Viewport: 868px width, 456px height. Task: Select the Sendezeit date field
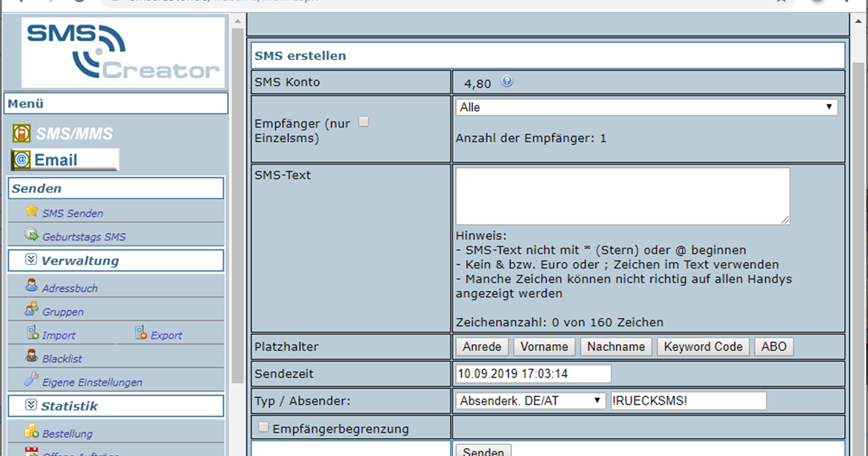click(532, 373)
